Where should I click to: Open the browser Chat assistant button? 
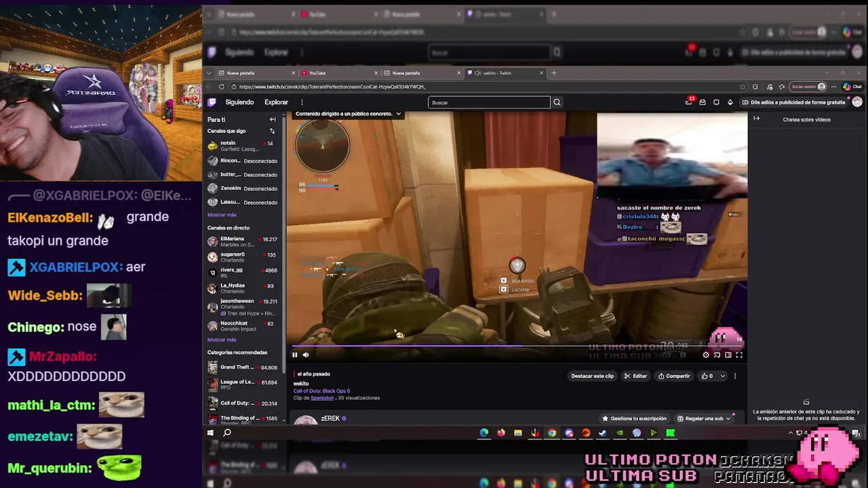[x=852, y=87]
